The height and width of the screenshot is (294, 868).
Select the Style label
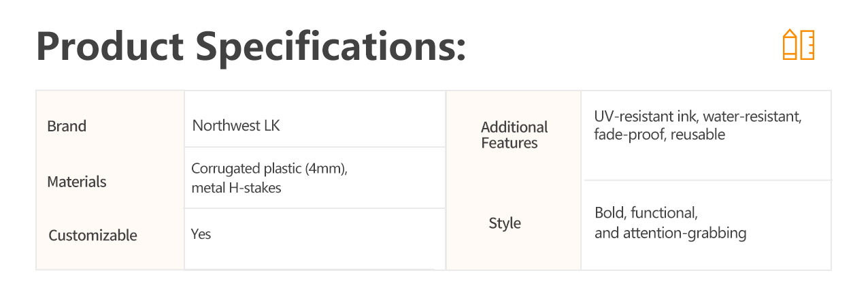505,223
